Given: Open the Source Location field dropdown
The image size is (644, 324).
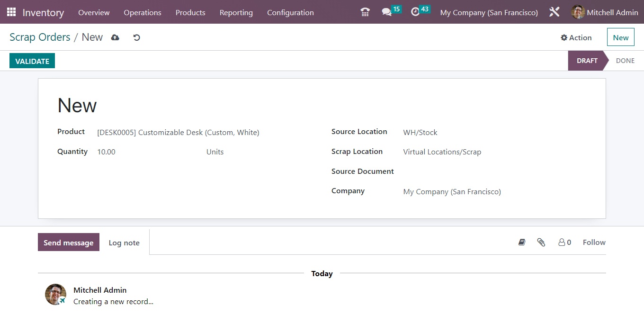Looking at the screenshot, I should click(420, 132).
